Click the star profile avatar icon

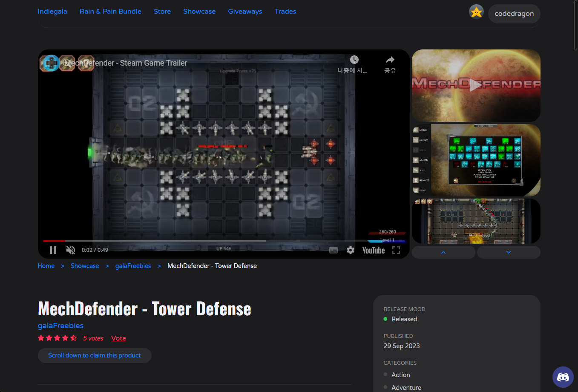tap(476, 12)
